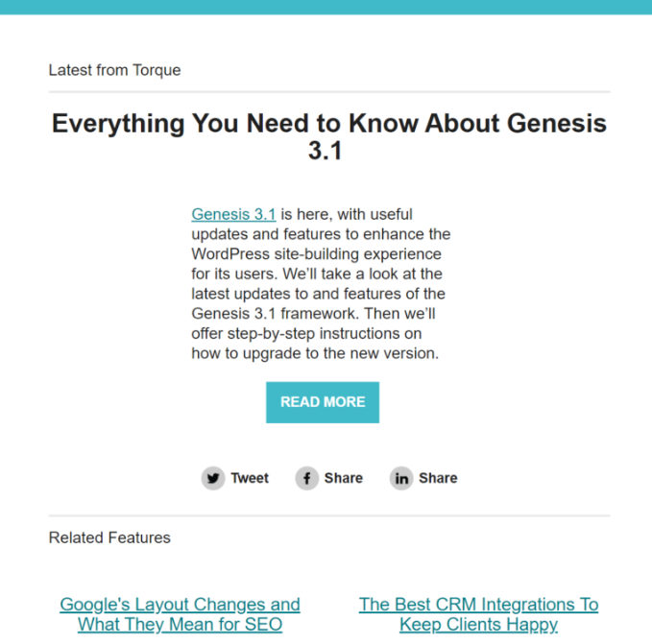Click the Share label beside Facebook icon
Viewport: 652px width, 644px height.
click(343, 478)
